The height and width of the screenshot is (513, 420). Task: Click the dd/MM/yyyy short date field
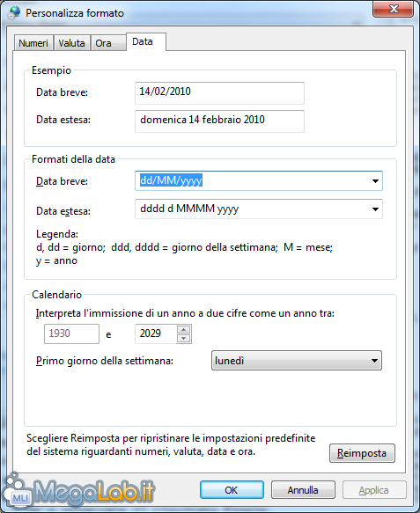252,180
